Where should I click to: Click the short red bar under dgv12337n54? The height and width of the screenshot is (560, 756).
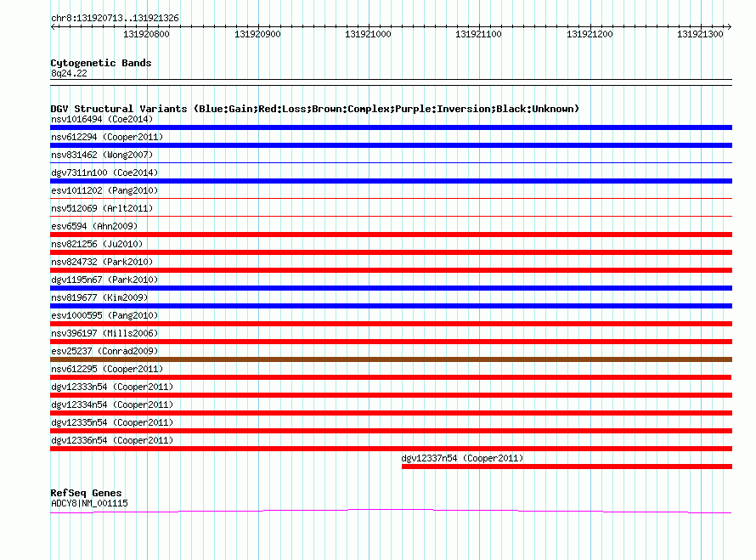coord(567,467)
